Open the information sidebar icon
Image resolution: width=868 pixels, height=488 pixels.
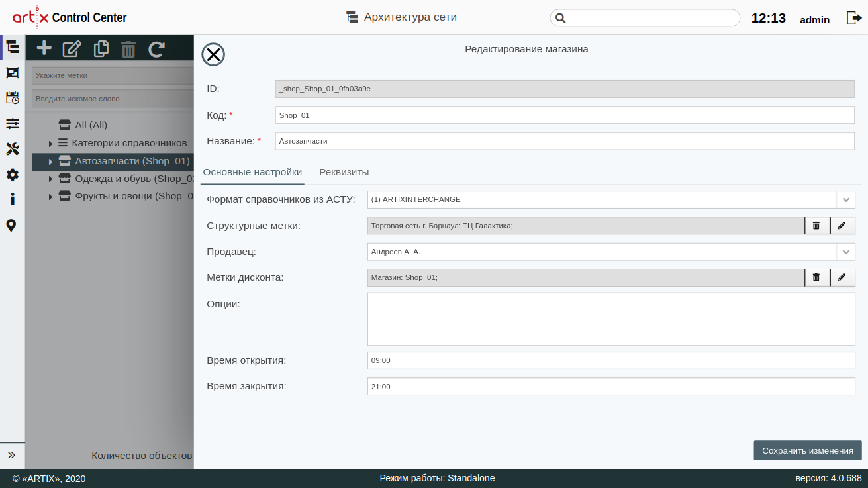point(13,199)
